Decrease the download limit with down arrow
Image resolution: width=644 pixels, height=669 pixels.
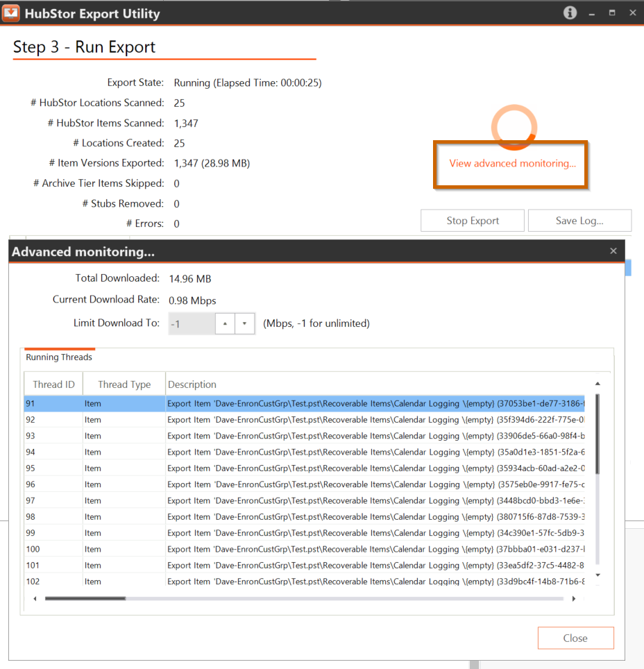tap(244, 323)
